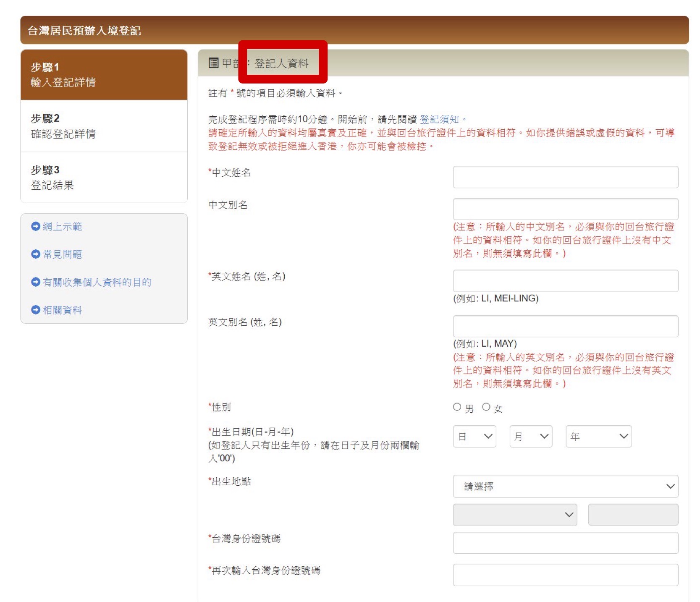The image size is (700, 602).
Task: Select the 女 gender radio button
Action: [x=486, y=407]
